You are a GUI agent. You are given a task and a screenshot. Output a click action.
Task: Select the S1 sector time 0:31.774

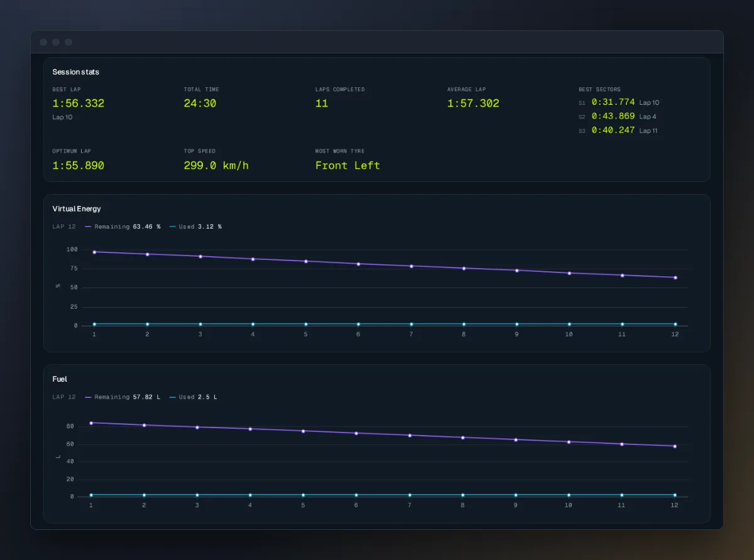(x=613, y=102)
